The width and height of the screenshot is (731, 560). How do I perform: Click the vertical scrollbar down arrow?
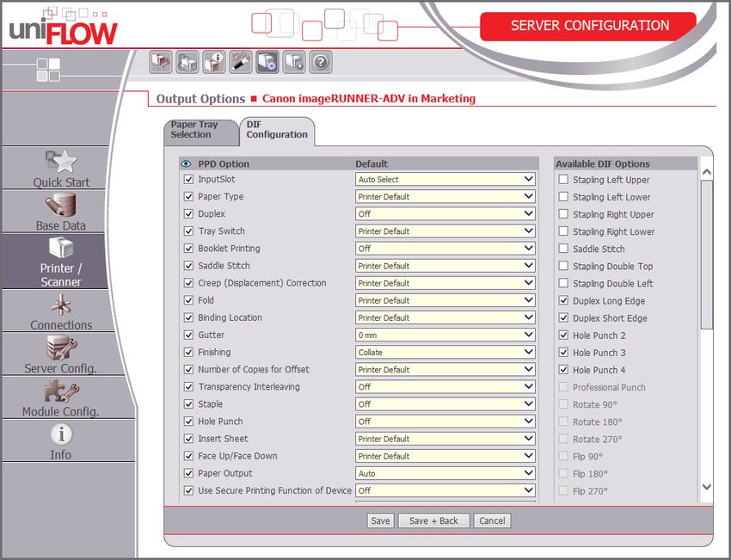coord(707,488)
